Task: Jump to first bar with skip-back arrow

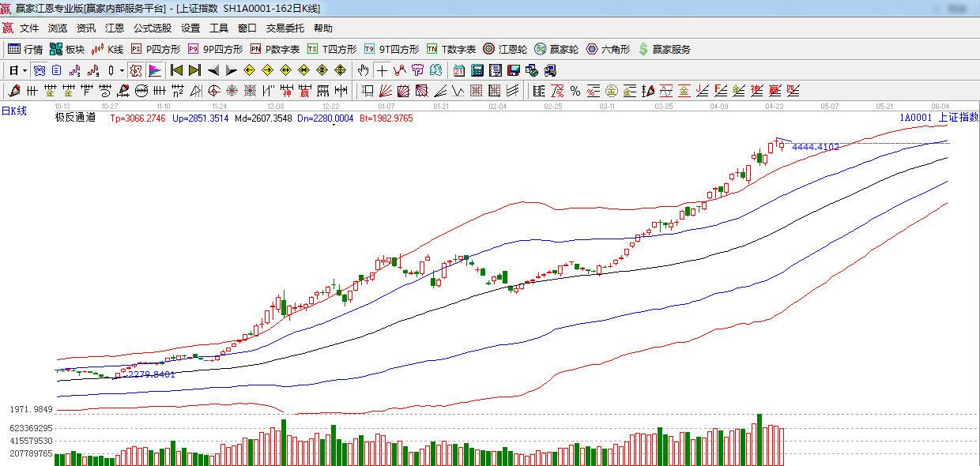Action: pyautogui.click(x=176, y=70)
